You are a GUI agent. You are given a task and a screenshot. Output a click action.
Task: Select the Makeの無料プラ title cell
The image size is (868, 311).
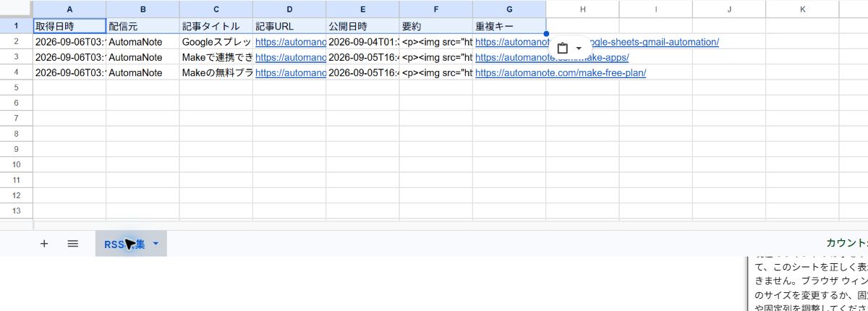point(216,72)
